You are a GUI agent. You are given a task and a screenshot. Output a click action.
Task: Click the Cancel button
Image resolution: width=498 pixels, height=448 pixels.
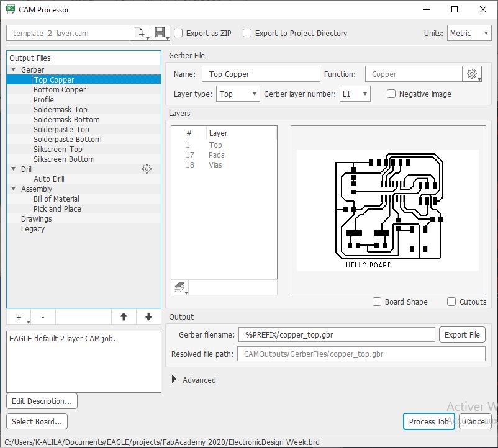coord(475,421)
